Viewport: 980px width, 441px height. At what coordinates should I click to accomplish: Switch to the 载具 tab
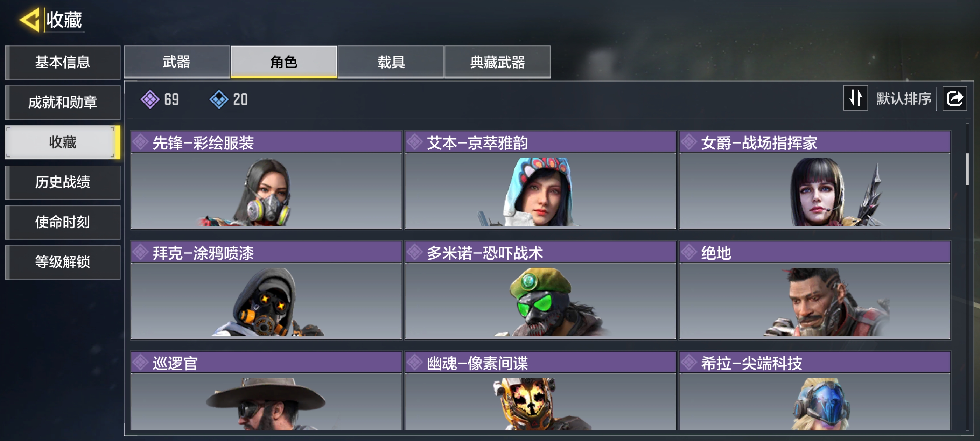391,62
